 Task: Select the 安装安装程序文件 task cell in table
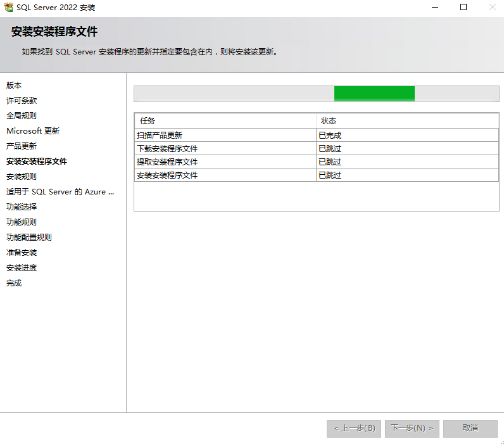[225, 175]
